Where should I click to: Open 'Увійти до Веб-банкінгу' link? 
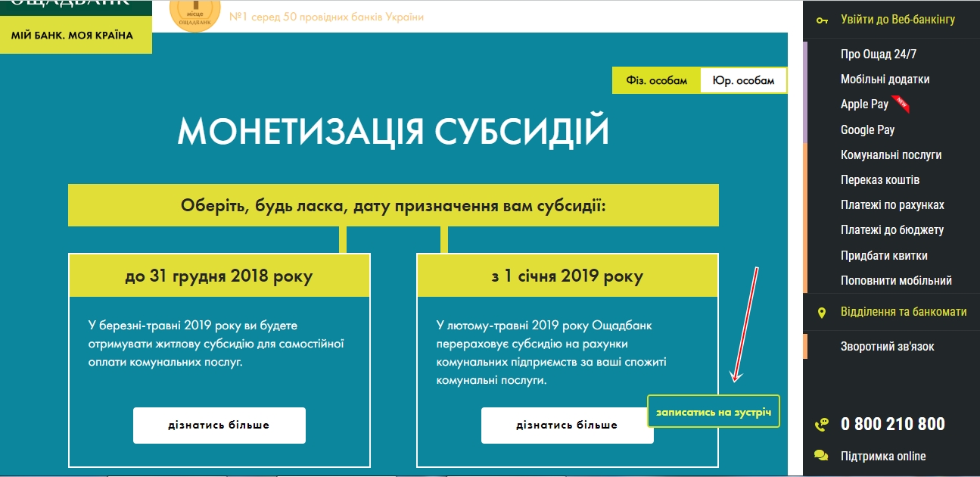898,20
